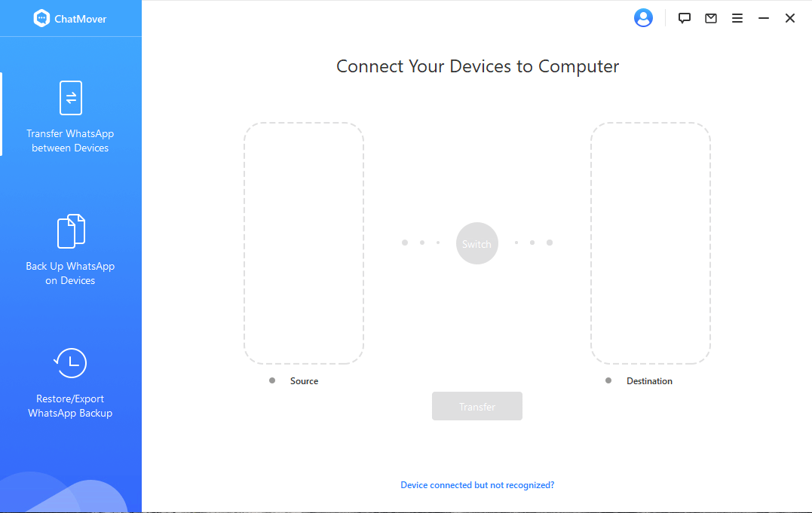Click the grayed-out Transfer button
The width and height of the screenshot is (812, 513).
[477, 406]
